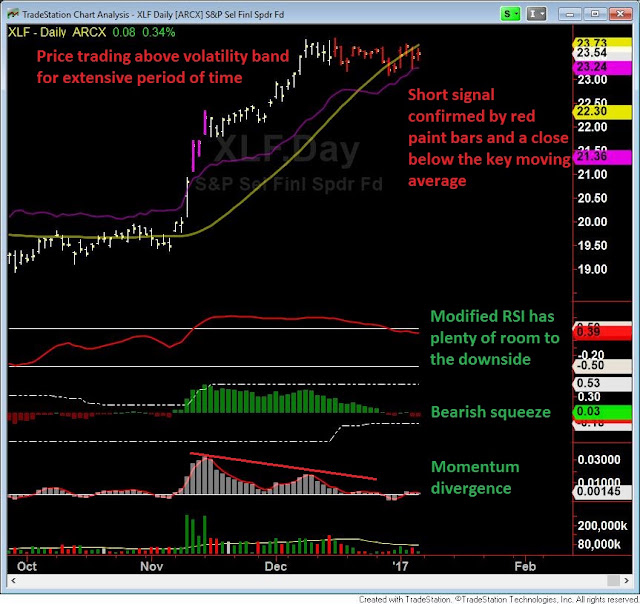
Task: Click the 20.00 price axis label
Action: coord(592,222)
